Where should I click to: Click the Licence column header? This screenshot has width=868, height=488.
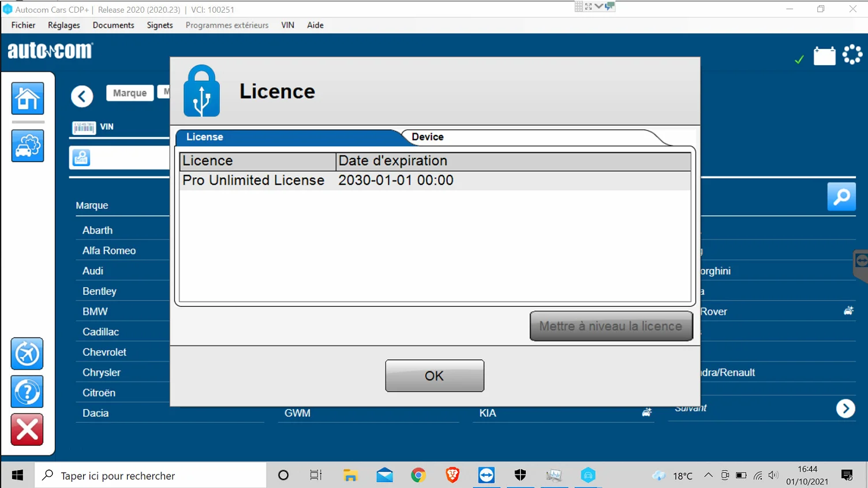[x=257, y=161]
